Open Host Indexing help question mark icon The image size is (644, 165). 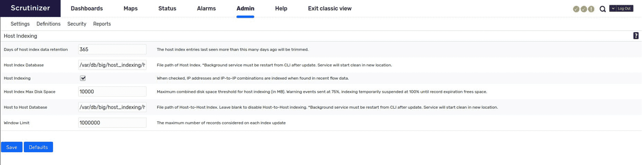point(636,36)
